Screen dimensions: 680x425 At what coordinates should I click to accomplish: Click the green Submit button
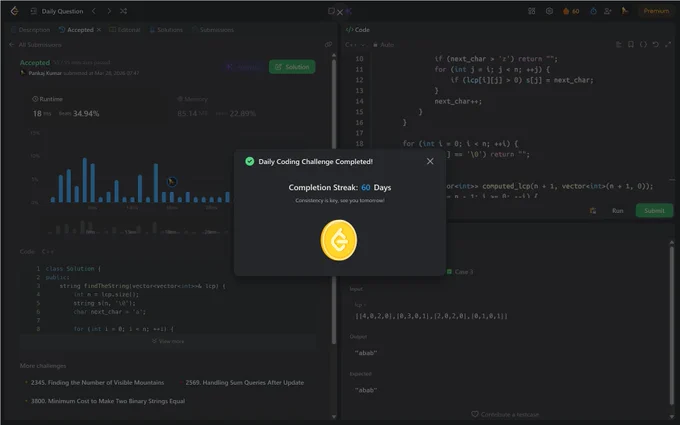pos(654,211)
